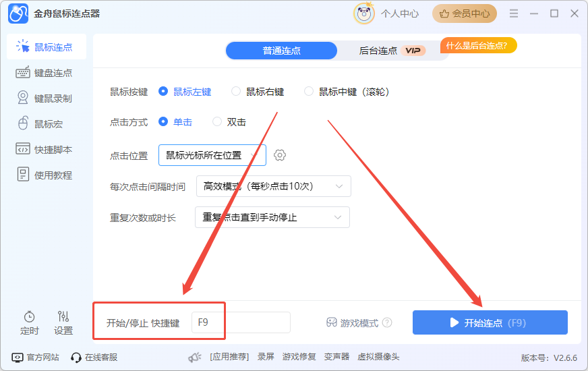Click the megaphone announcement icon
The image size is (588, 371).
tap(195, 357)
